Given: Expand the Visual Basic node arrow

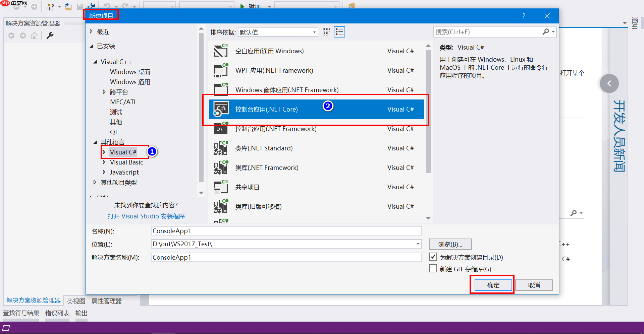Looking at the screenshot, I should tap(104, 162).
